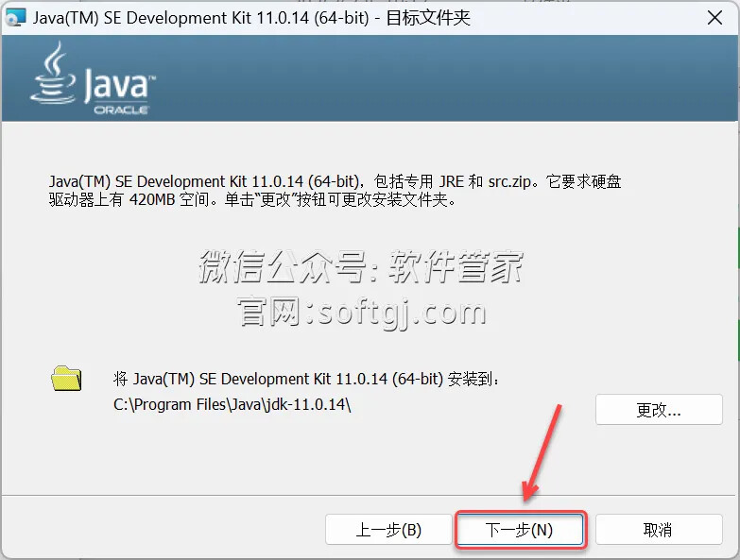Click the 官网:softgj.com watermark text

pos(362,311)
